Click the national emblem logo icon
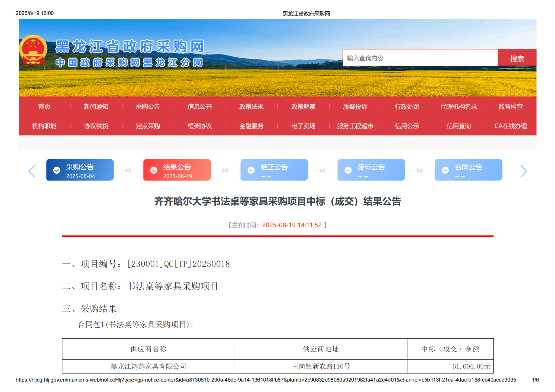 click(x=33, y=50)
